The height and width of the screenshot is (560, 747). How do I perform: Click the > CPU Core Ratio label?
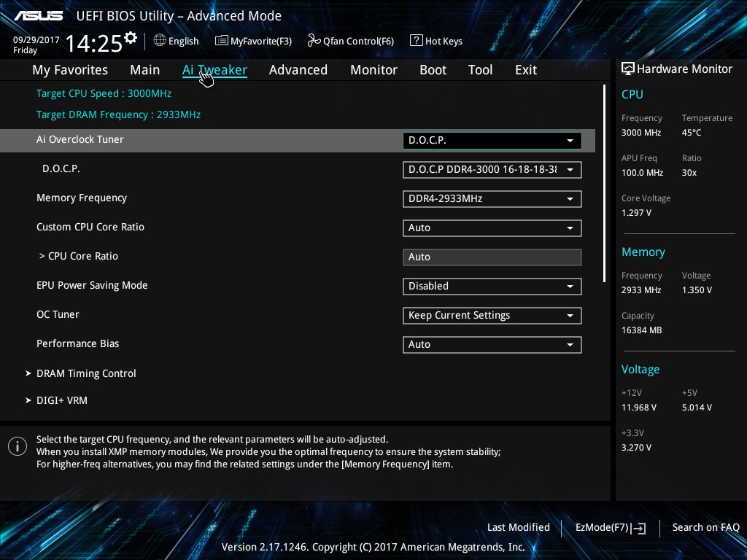79,256
